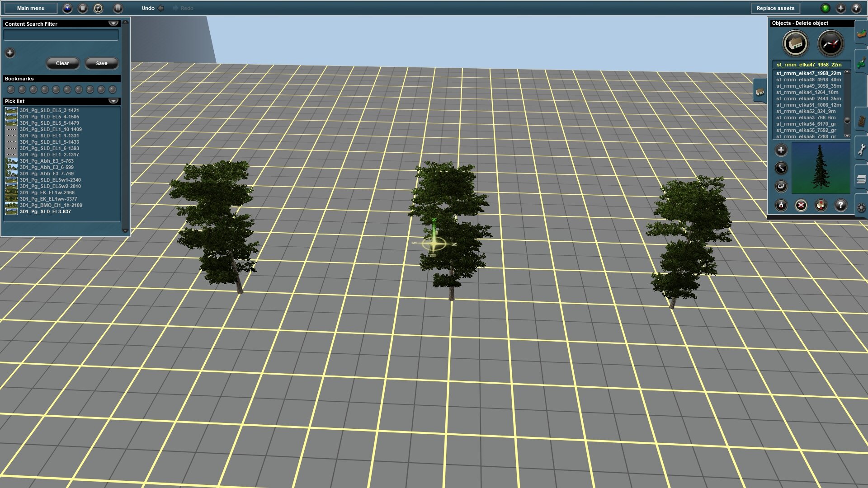Click the first round icon after Main menu
868x488 pixels.
click(x=67, y=8)
